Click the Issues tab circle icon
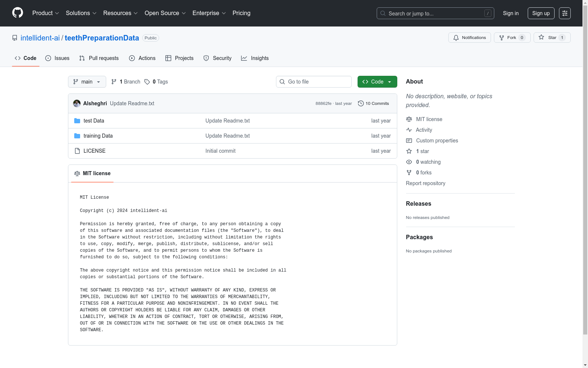 48,58
